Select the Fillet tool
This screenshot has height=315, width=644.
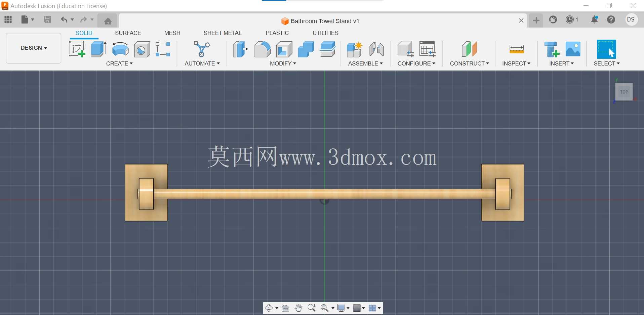(263, 49)
